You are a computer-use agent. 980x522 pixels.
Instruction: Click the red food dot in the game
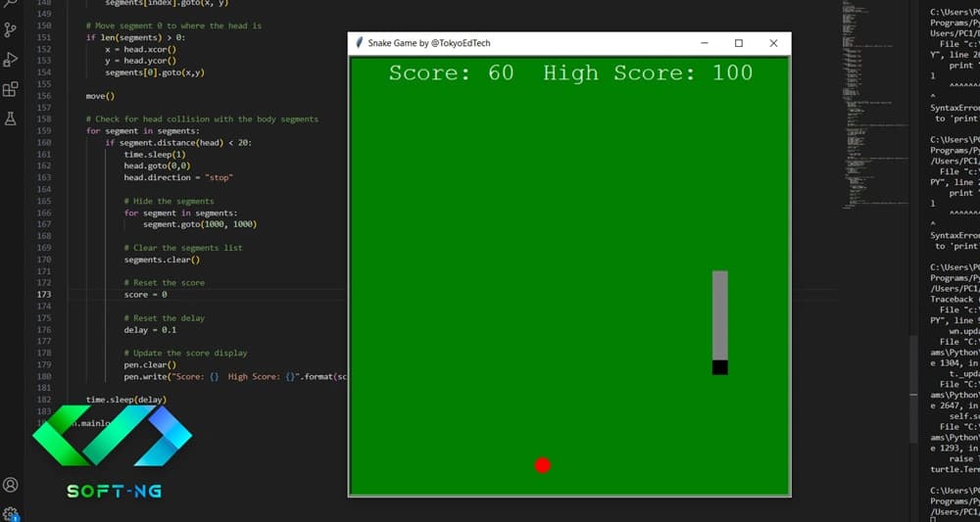pyautogui.click(x=543, y=465)
